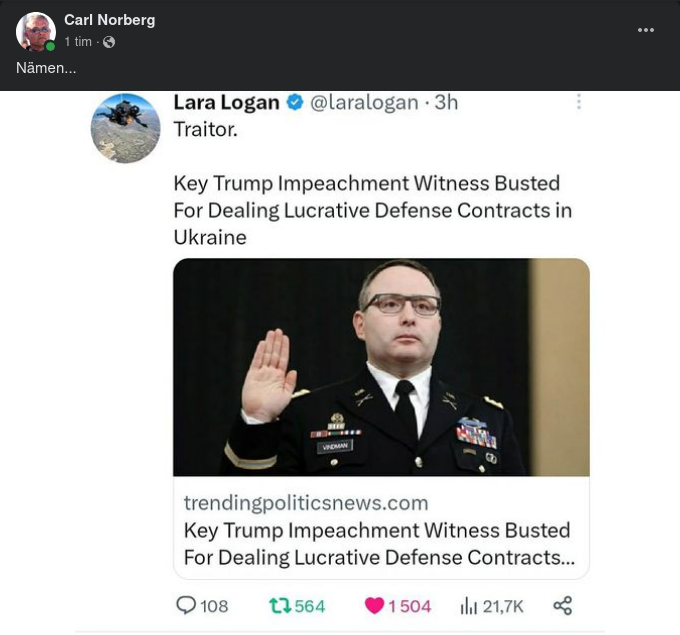
Task: Click the trendingpoliticsnews.com domain link
Action: click(x=306, y=503)
